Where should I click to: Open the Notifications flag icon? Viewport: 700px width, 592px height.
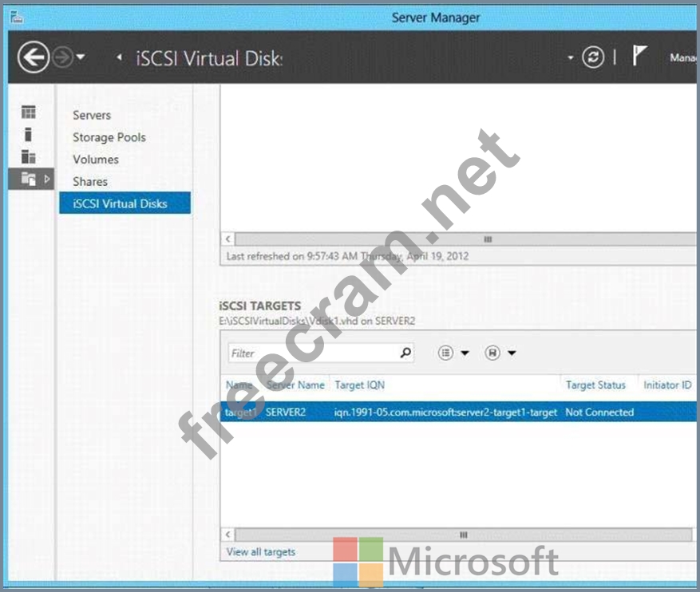point(639,56)
